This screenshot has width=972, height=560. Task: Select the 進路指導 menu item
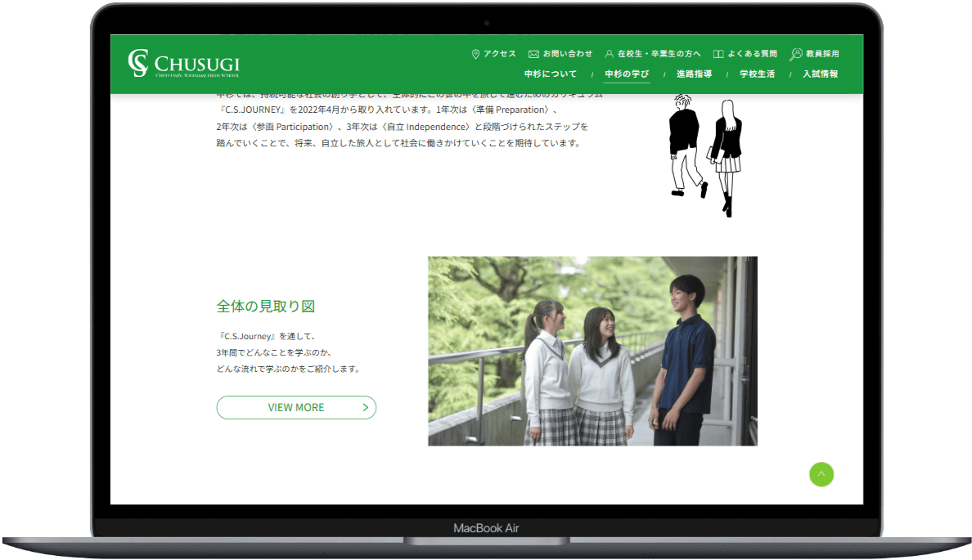[695, 74]
